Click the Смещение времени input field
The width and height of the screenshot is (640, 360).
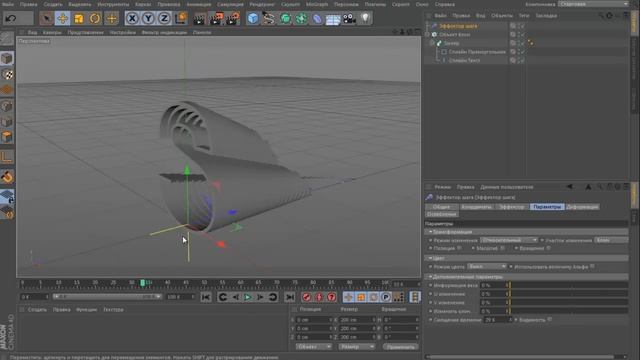[x=497, y=320]
